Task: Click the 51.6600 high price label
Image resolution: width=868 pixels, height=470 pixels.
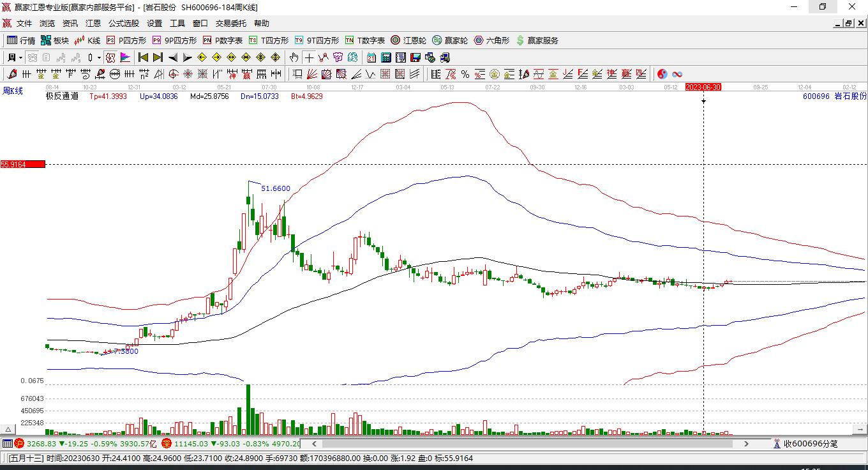Action: (276, 188)
